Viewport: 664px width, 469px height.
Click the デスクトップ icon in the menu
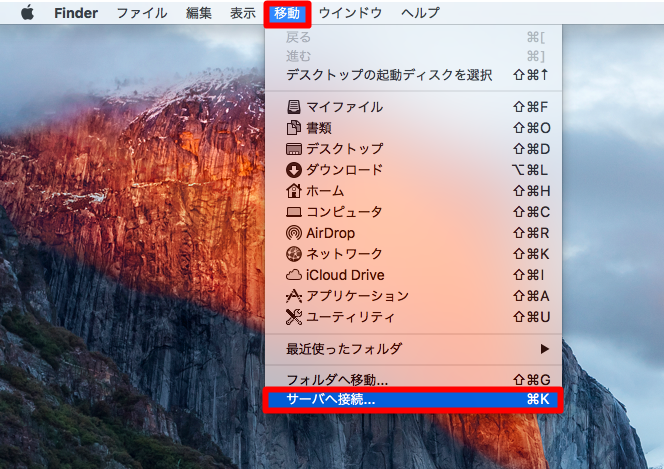click(x=294, y=149)
